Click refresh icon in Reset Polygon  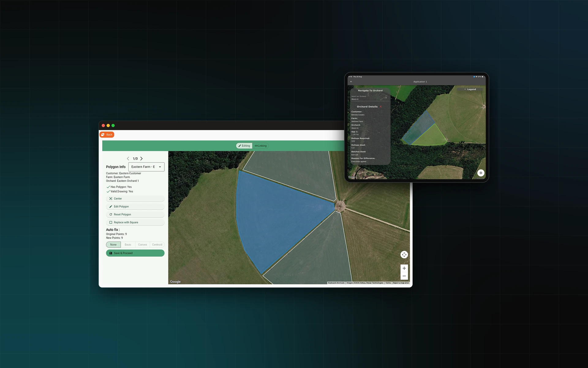pyautogui.click(x=111, y=215)
